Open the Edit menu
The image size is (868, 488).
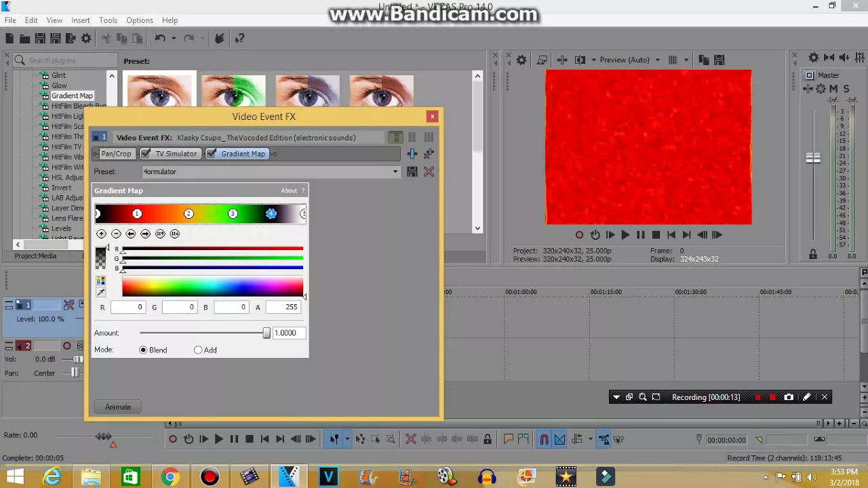(x=31, y=20)
